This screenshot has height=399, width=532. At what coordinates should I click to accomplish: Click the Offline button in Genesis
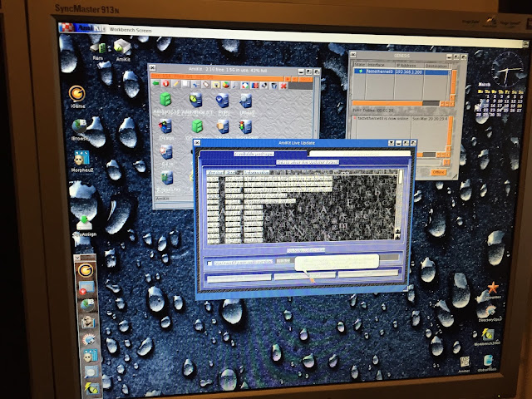point(438,172)
